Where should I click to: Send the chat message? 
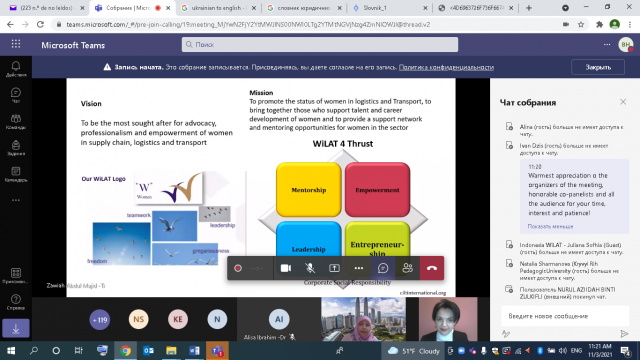click(624, 334)
